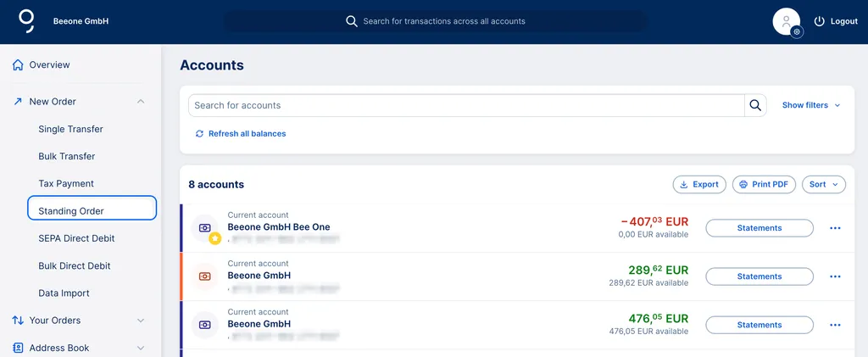
Task: Click account icon for 289,62 EUR account
Action: point(204,276)
